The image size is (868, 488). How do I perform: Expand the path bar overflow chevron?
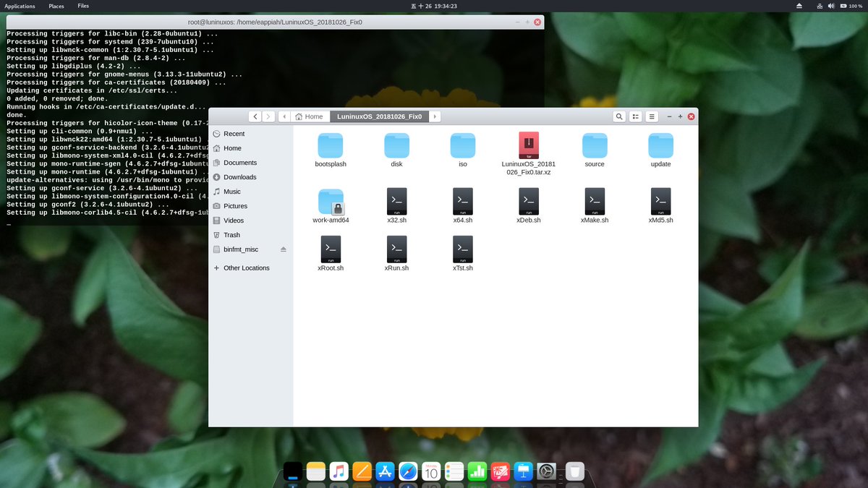(435, 116)
